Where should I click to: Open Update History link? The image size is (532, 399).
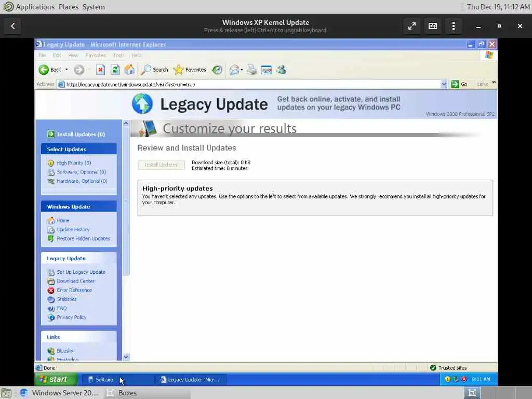(73, 230)
